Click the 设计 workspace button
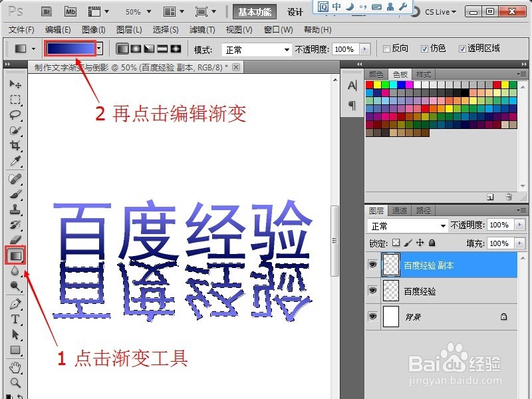Screen dimensions: 532x399 click(x=295, y=11)
